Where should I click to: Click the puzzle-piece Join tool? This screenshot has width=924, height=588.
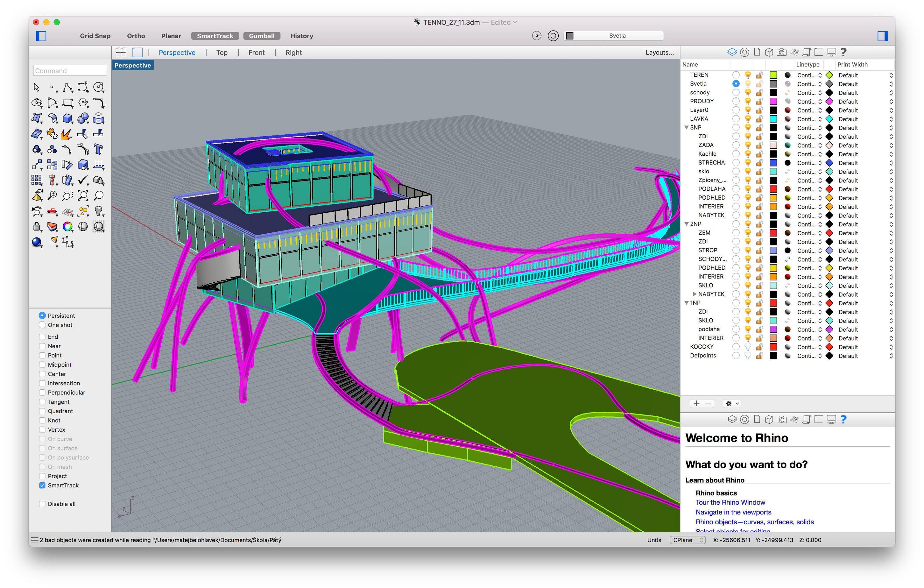coord(52,134)
